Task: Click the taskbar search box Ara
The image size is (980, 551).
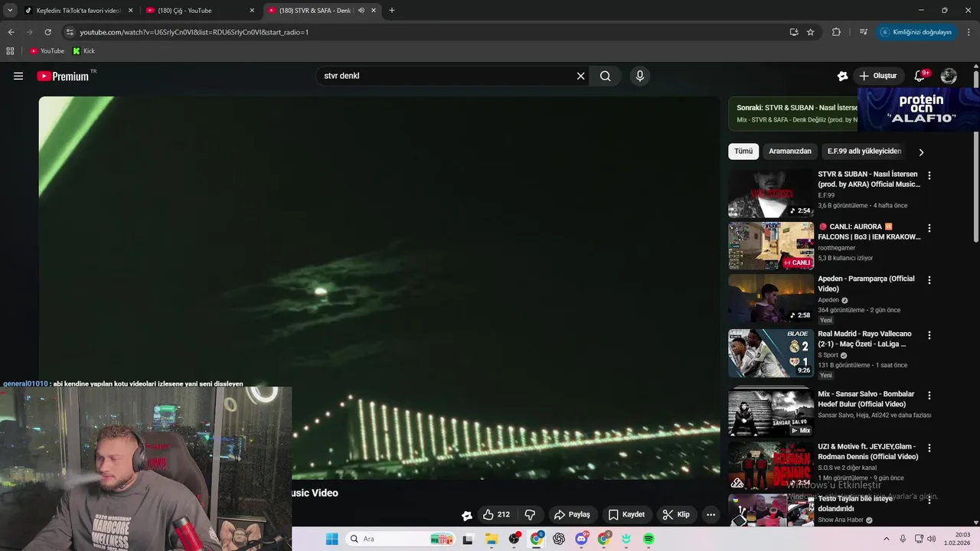Action: pos(402,539)
